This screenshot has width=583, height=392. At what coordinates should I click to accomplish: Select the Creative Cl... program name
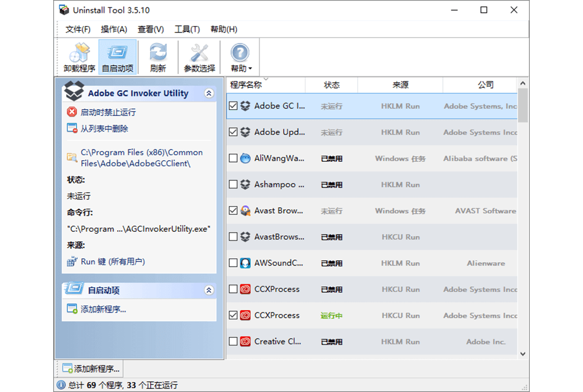277,342
